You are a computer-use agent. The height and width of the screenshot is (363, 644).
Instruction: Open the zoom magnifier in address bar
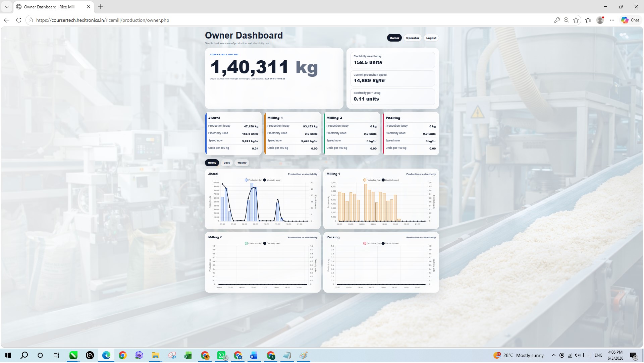pos(566,20)
